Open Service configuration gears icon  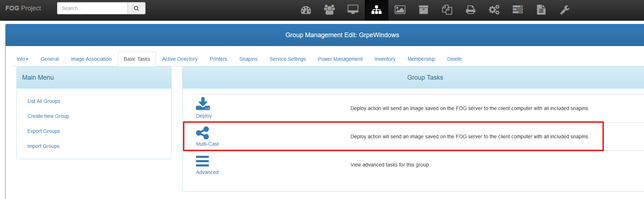tap(494, 10)
